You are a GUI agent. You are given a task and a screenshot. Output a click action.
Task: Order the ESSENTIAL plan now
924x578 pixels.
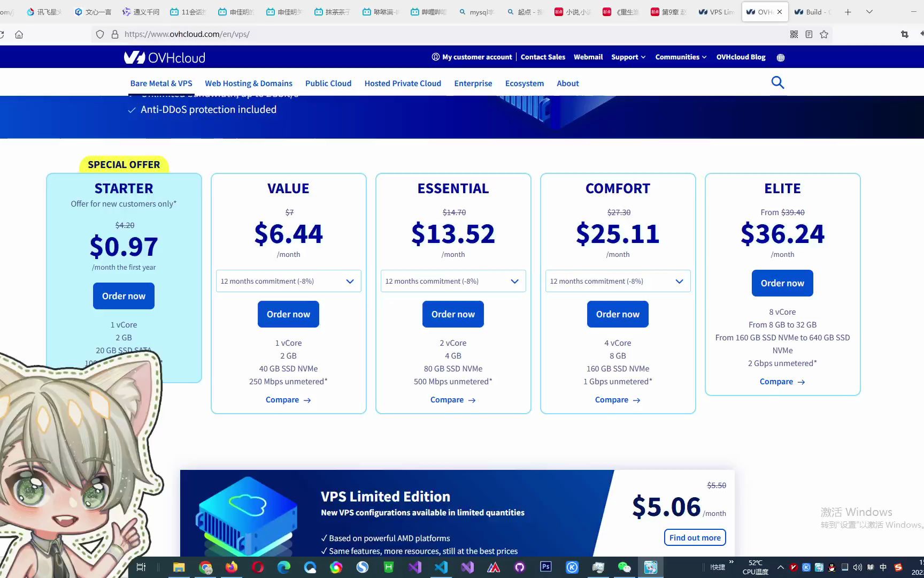tap(453, 314)
